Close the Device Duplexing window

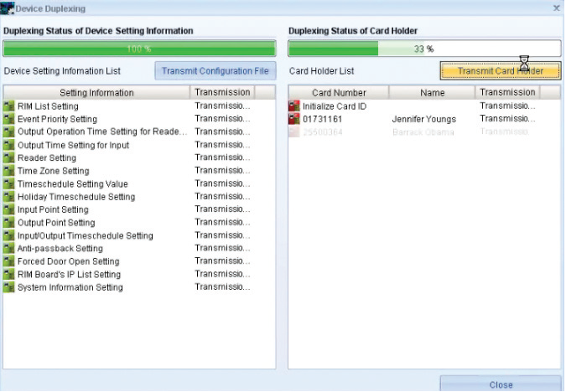556,8
